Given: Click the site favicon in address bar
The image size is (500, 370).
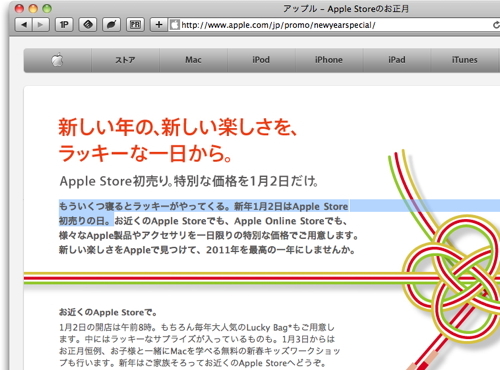Looking at the screenshot, I should click(x=174, y=25).
